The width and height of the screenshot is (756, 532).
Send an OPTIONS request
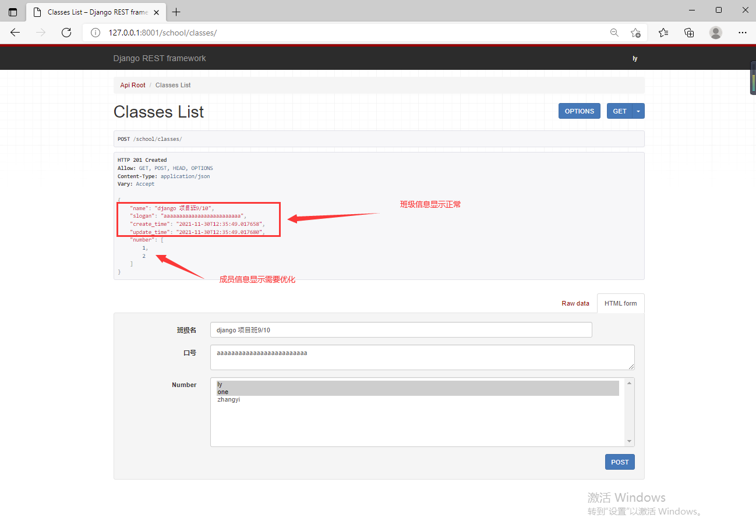(580, 111)
